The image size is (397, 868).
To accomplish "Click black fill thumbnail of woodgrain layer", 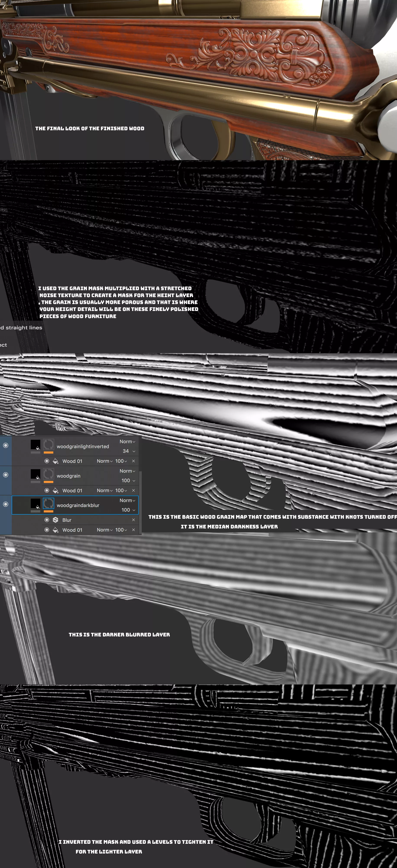I will 35,474.
